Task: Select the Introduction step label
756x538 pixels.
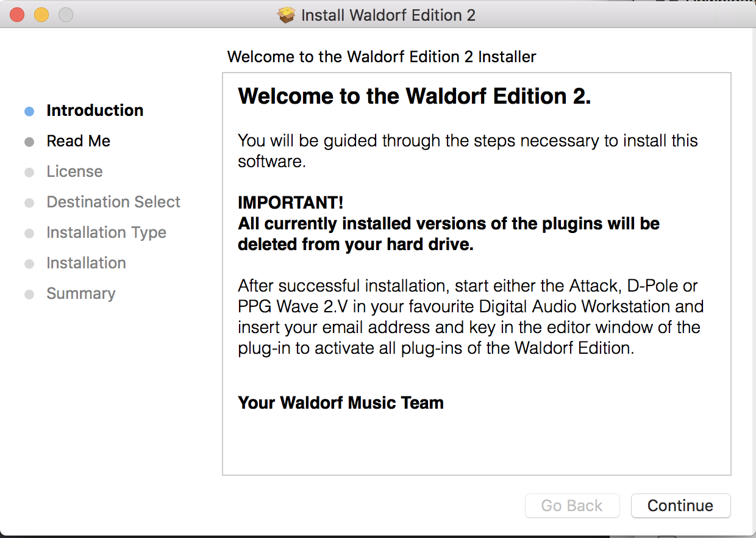Action: pyautogui.click(x=95, y=110)
